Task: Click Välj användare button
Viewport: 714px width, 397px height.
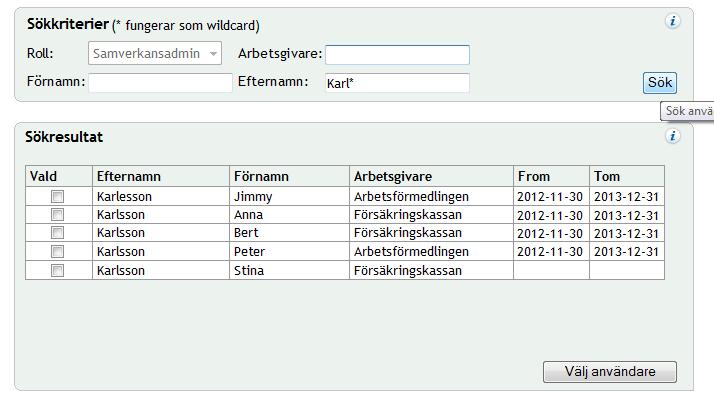Action: point(610,372)
